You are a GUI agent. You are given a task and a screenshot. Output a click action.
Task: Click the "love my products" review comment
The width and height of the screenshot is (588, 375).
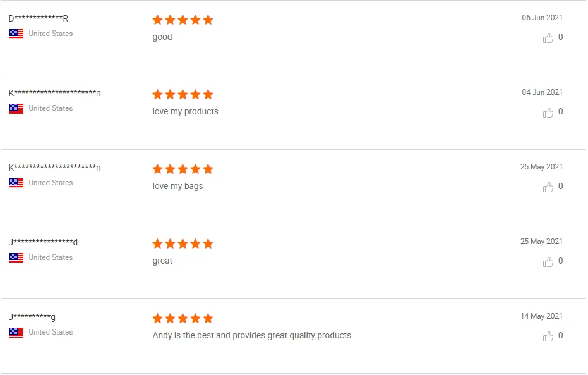coord(185,112)
